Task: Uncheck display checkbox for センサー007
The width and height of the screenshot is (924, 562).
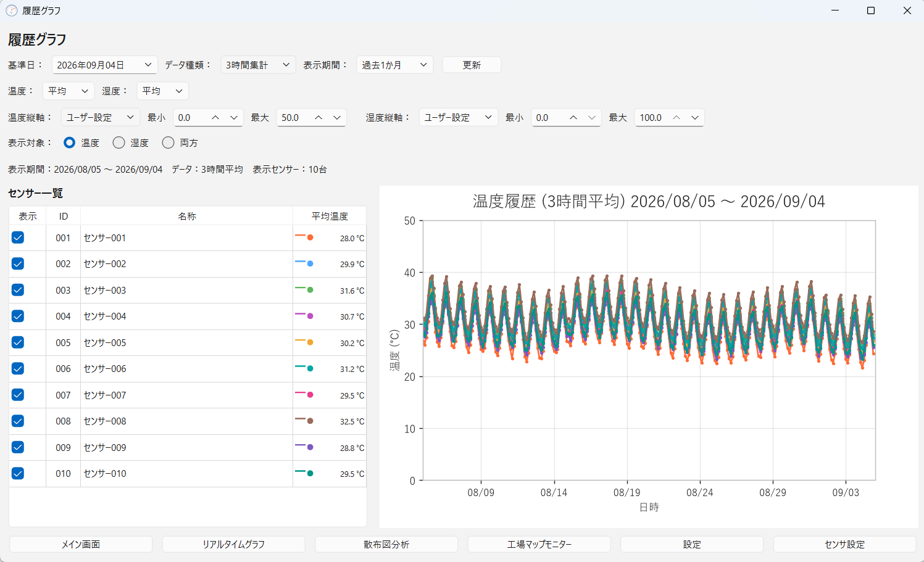Action: [x=18, y=395]
